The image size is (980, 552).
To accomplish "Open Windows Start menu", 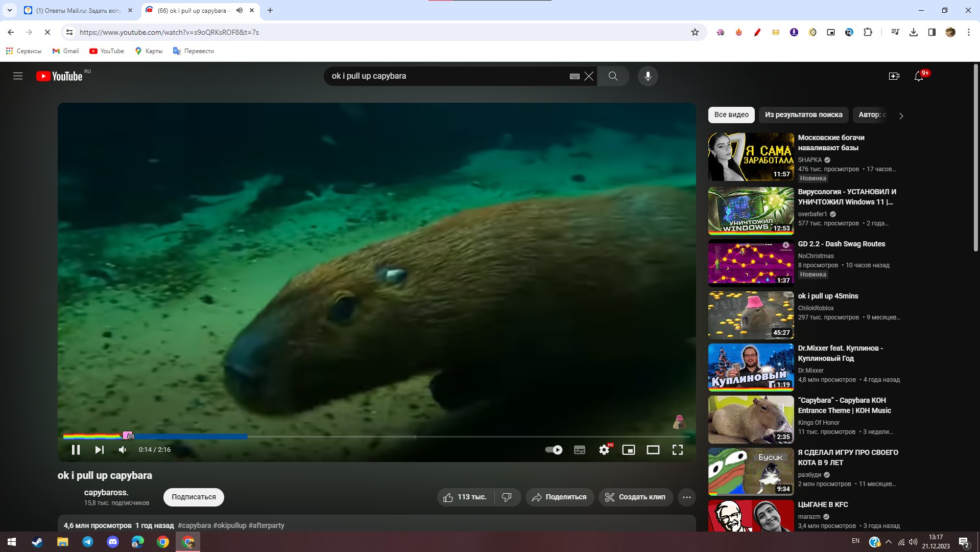I will point(12,542).
